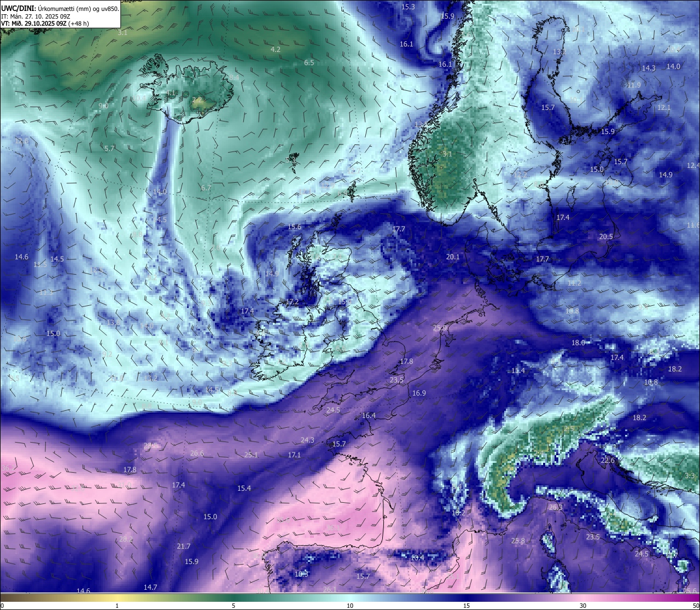Click the map value 14.7
The width and height of the screenshot is (700, 610).
[x=150, y=588]
